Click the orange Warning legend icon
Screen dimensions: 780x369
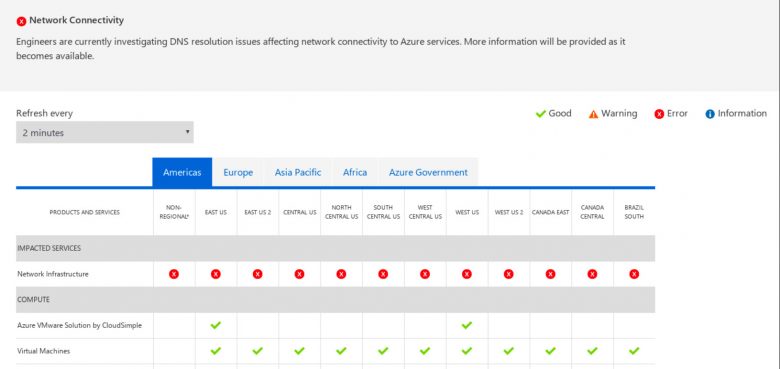pos(593,114)
